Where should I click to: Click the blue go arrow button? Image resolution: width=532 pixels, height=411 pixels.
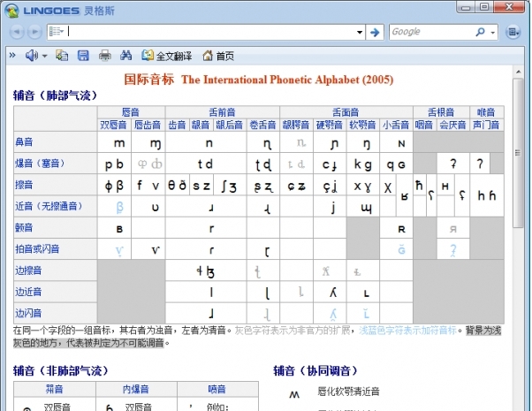(x=375, y=32)
